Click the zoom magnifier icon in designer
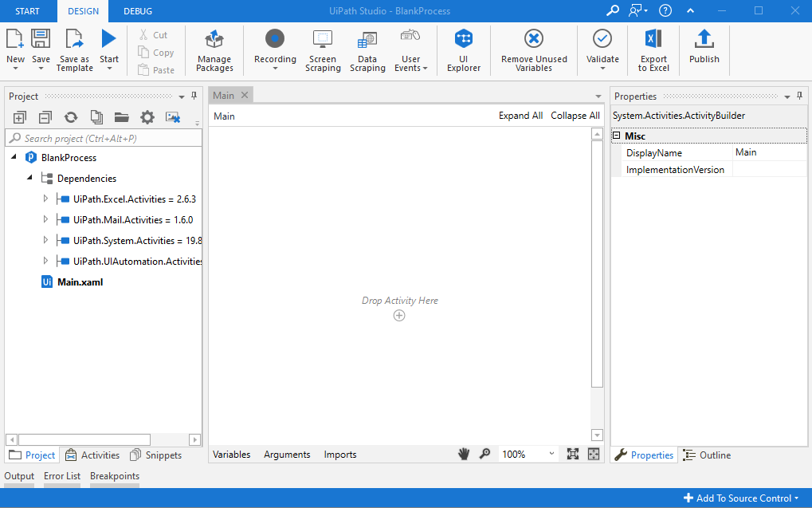812x508 pixels. 484,454
